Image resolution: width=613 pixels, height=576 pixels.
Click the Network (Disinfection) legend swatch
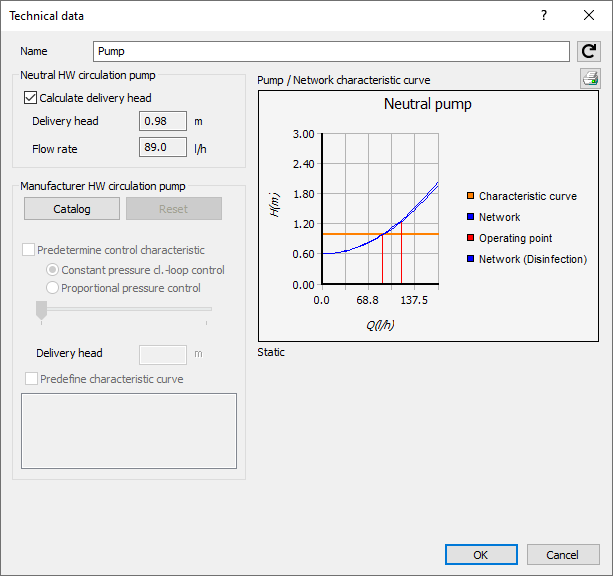click(471, 259)
